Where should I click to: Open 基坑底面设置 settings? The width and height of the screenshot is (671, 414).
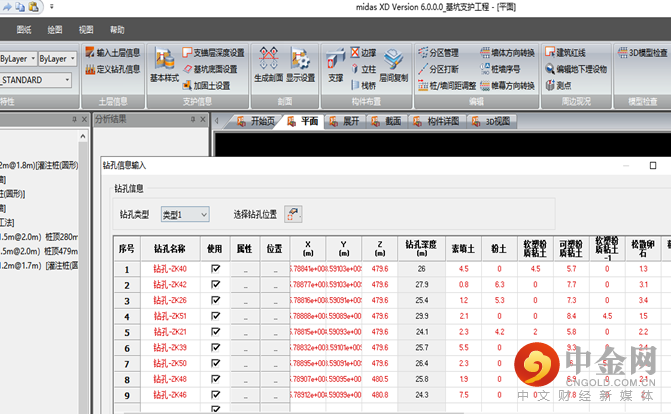[210, 69]
